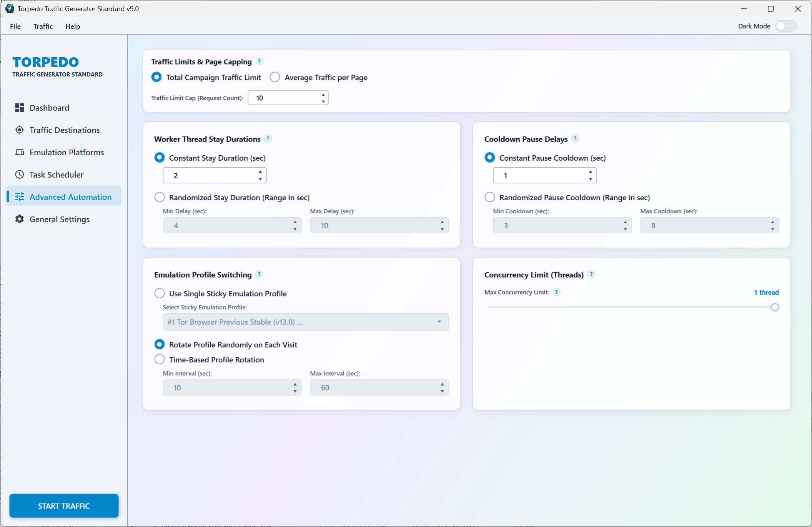Navigate to General Settings
The image size is (812, 527).
64,219
